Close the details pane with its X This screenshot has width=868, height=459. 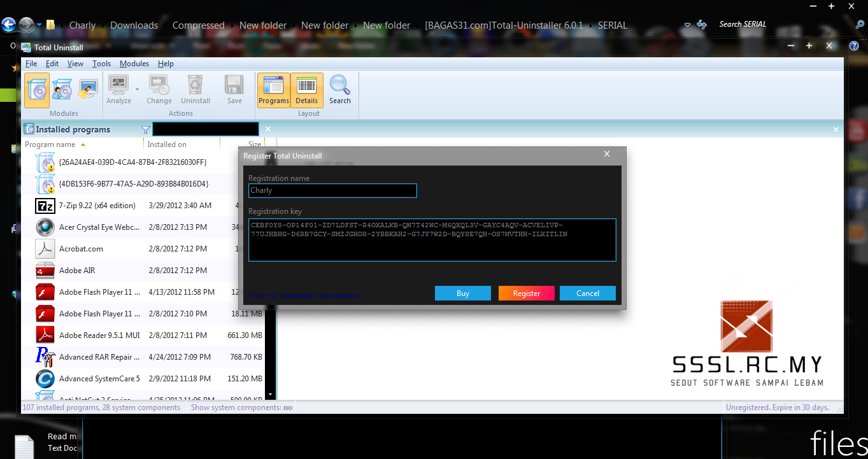tap(836, 129)
